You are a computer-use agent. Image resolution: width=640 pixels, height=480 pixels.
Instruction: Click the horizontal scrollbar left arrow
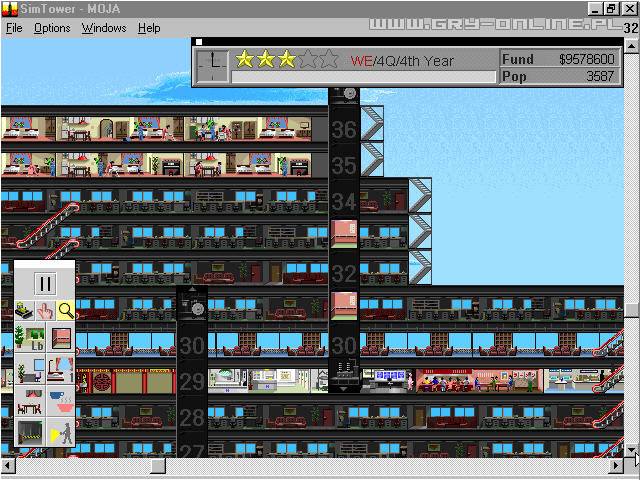tap(7, 466)
